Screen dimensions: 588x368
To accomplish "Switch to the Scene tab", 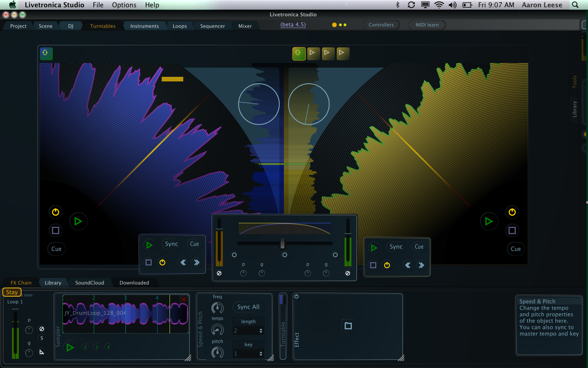I will tap(45, 26).
